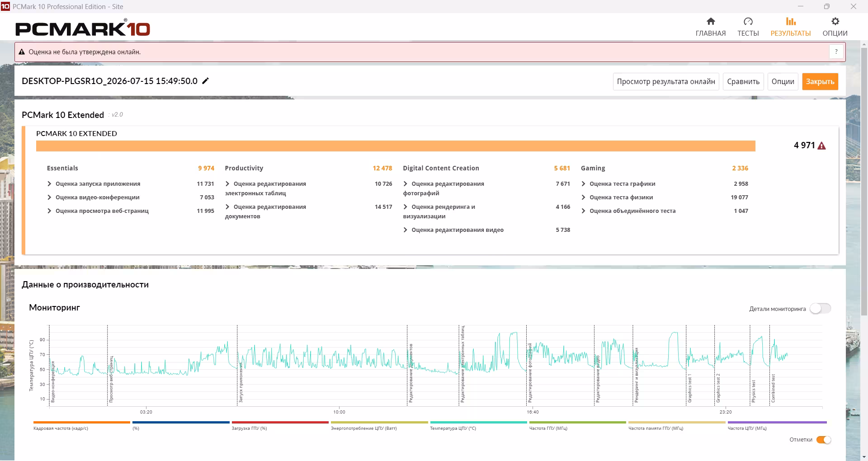This screenshot has height=461, width=868.
Task: Expand Оценка теста физики
Action: (x=584, y=197)
